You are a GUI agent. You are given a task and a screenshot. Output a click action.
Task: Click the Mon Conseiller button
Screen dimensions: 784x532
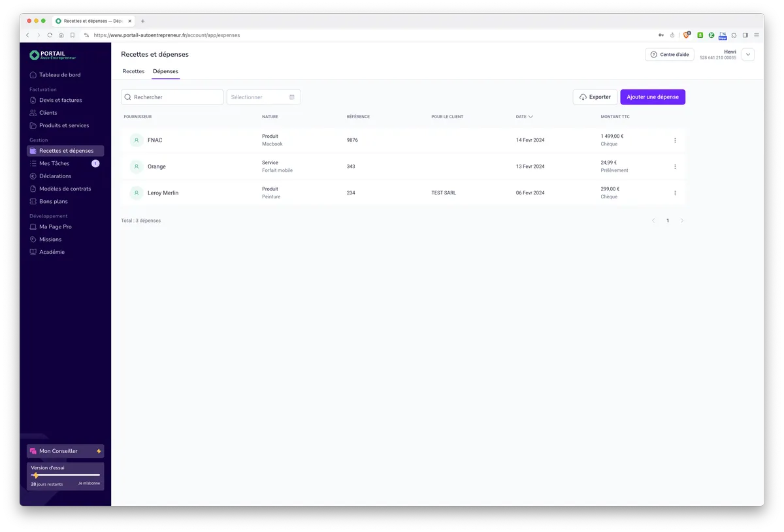coord(65,451)
